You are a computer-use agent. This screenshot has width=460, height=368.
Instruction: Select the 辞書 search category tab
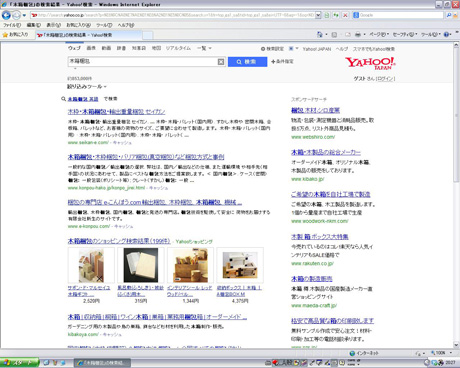coord(121,48)
